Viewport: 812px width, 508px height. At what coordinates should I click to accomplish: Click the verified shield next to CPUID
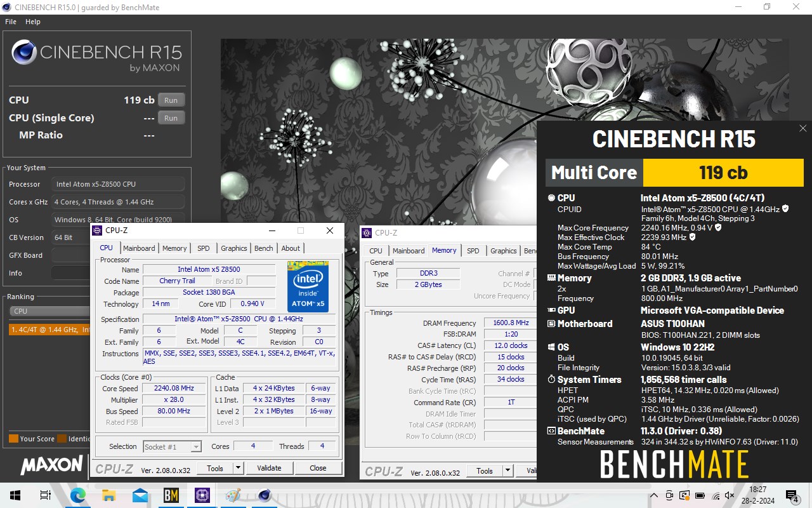coord(785,208)
